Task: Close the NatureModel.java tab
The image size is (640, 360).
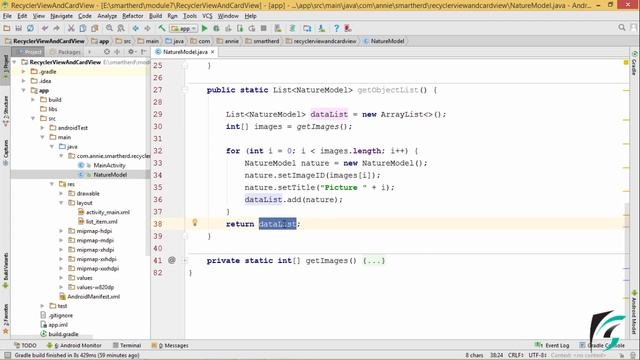Action: [213, 52]
